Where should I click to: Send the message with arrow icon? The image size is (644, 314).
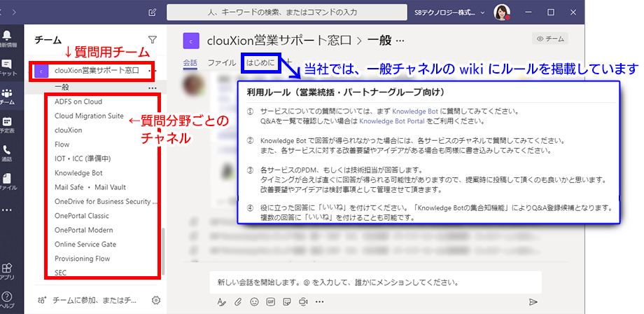(533, 302)
